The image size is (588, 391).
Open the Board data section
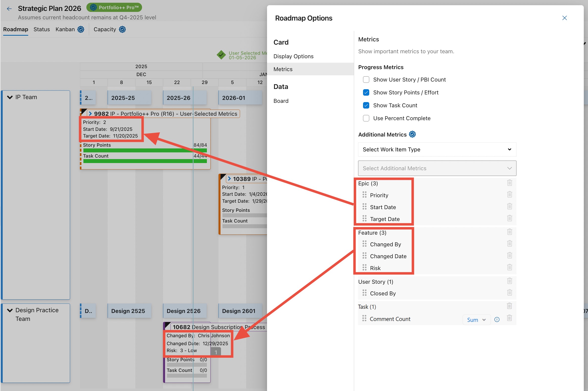pyautogui.click(x=281, y=101)
